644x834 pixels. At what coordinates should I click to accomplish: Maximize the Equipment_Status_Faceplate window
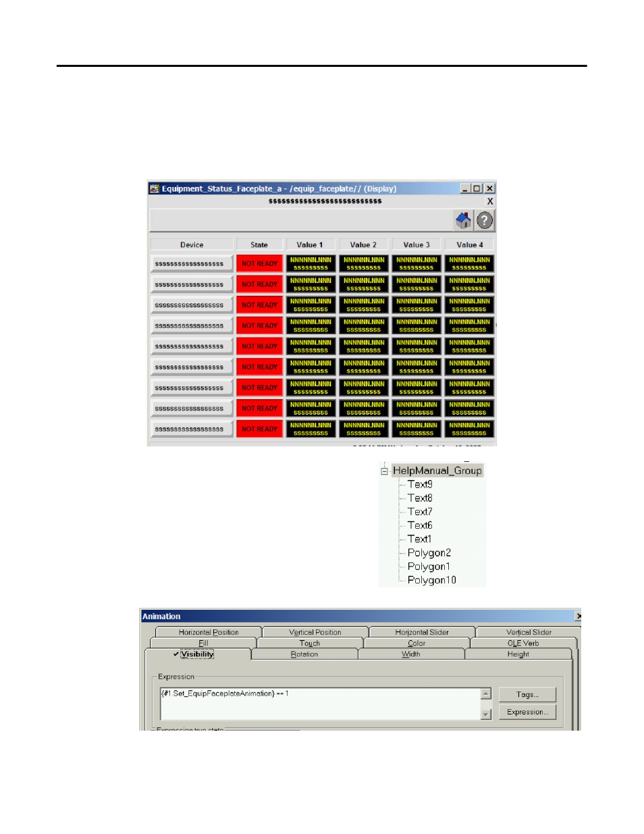coord(477,188)
